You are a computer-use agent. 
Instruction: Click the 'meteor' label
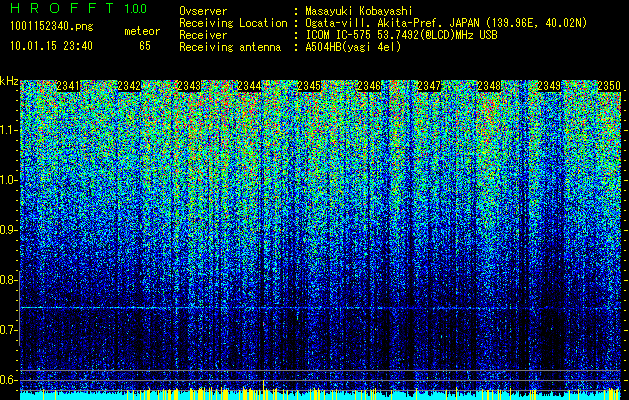tap(142, 31)
